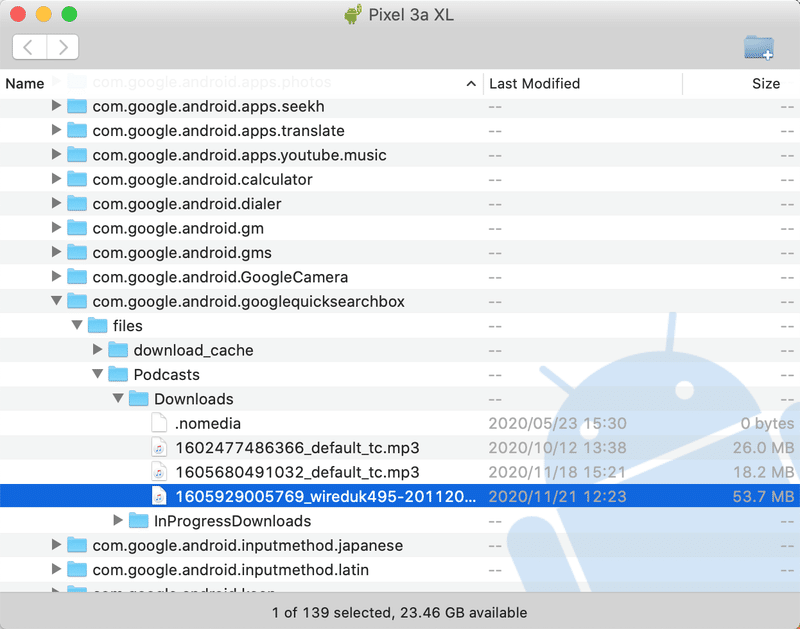Select the wireduk495 audio file icon

(x=159, y=496)
